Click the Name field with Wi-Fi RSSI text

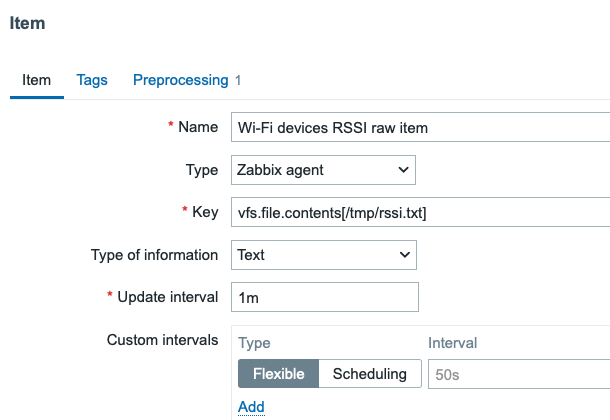[x=420, y=128]
